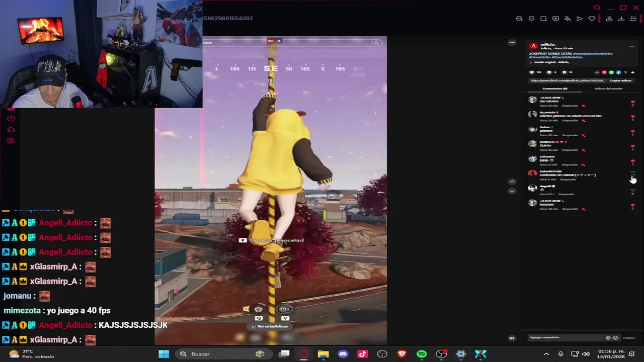Image resolution: width=644 pixels, height=362 pixels.
Task: Open Spotify from taskbar
Action: (422, 354)
